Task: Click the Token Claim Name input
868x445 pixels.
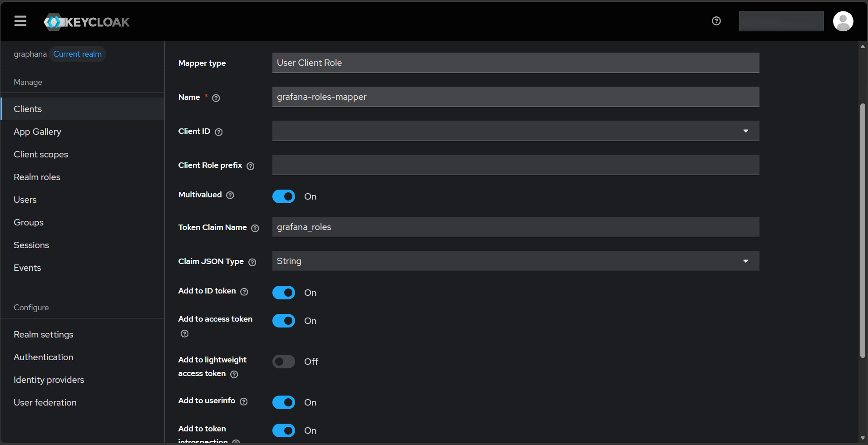Action: (516, 227)
